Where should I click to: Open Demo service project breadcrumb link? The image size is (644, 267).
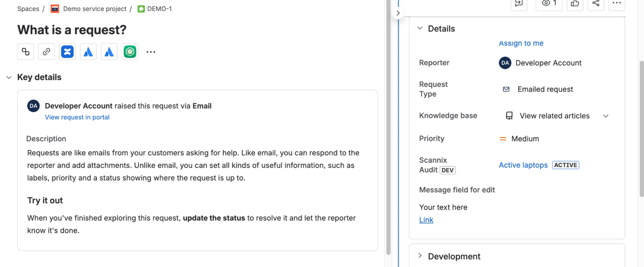click(95, 9)
